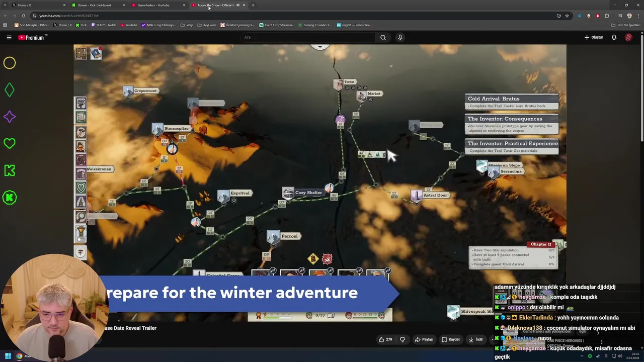Reload the page
This screenshot has height=362, width=644.
pyautogui.click(x=23, y=16)
